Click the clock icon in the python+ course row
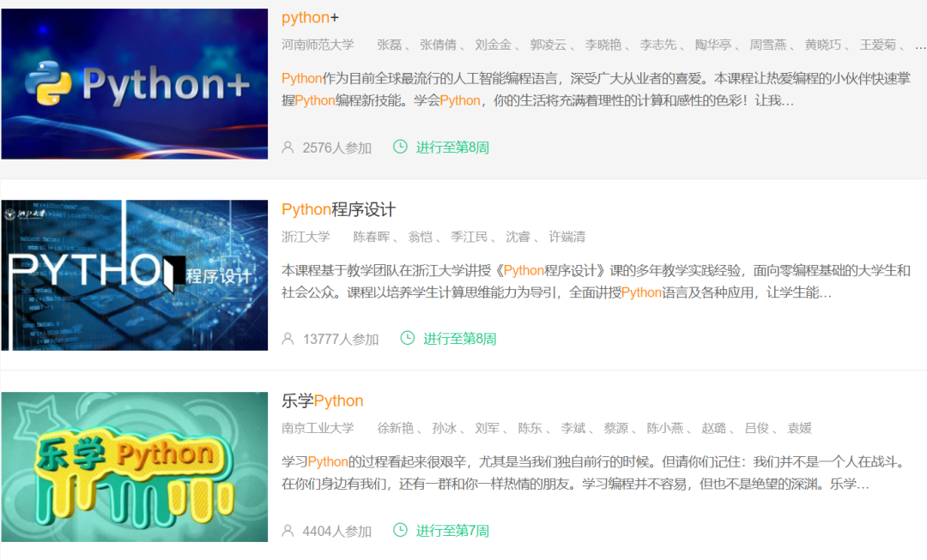 tap(400, 147)
